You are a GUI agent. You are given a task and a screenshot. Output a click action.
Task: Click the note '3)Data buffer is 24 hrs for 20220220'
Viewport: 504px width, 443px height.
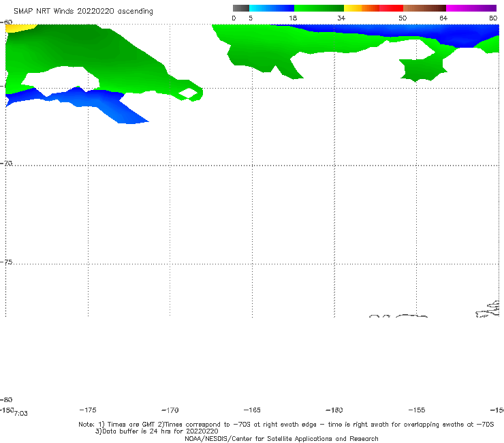pos(157,431)
